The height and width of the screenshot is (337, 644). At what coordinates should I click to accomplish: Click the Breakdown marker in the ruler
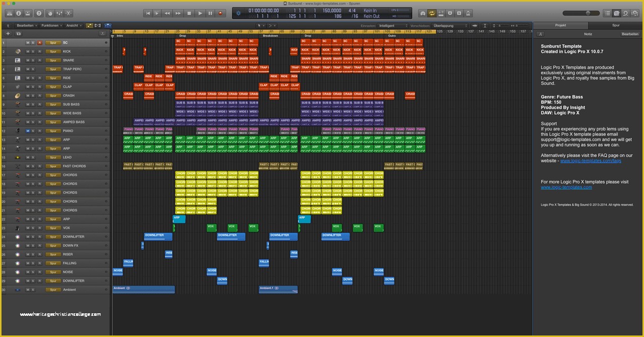[x=270, y=36]
